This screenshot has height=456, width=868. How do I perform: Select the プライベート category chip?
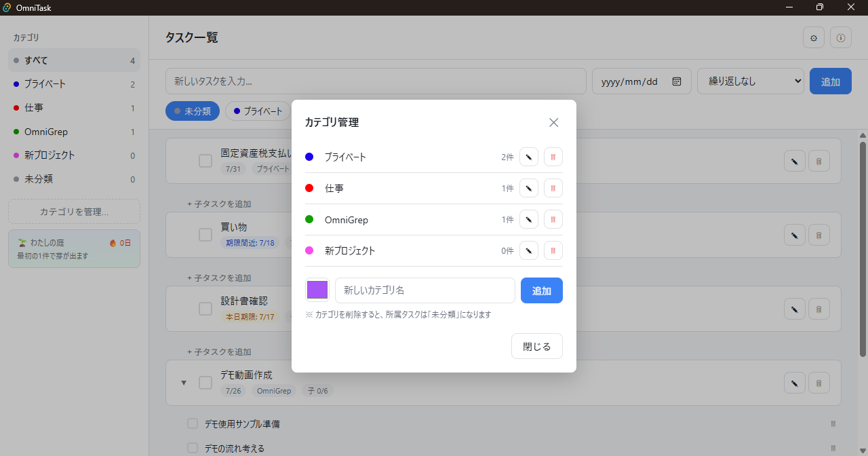click(x=258, y=111)
